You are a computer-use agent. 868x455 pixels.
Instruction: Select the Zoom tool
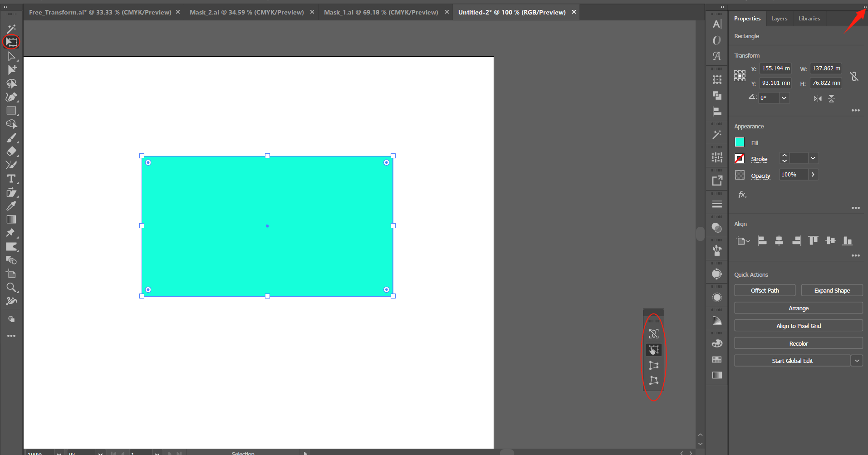(11, 288)
